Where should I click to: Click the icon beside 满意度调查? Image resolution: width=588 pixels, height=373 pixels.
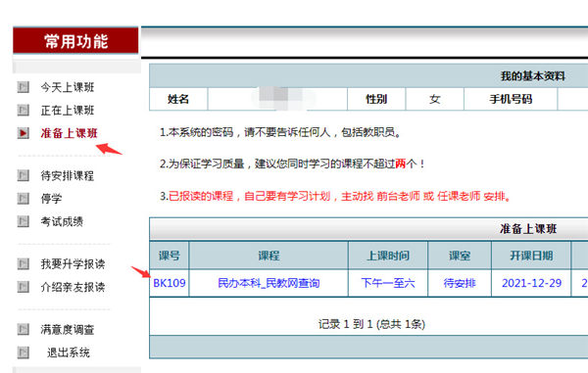[x=24, y=330]
